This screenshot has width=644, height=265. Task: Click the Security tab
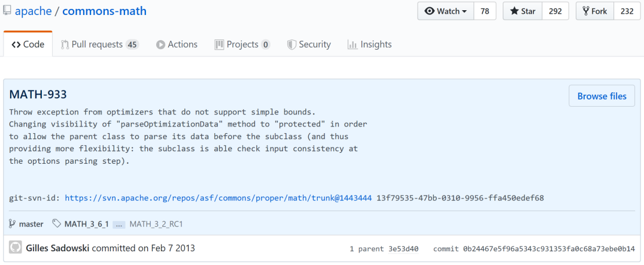pyautogui.click(x=309, y=44)
